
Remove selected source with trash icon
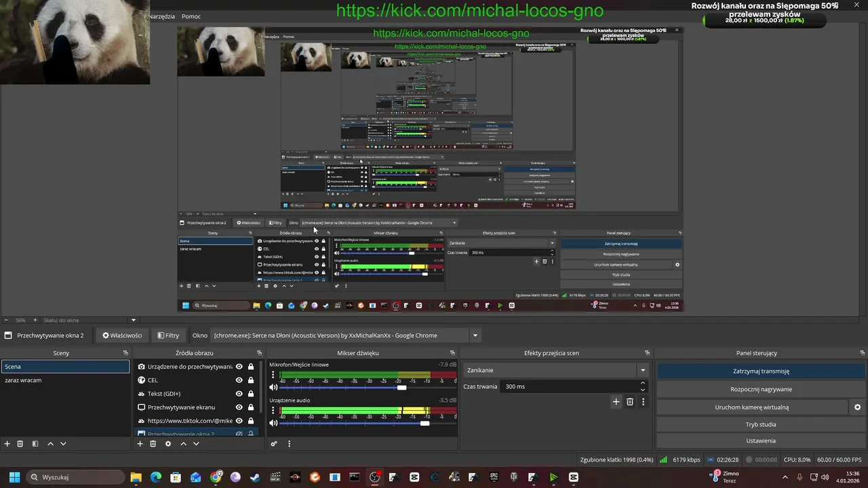(153, 444)
